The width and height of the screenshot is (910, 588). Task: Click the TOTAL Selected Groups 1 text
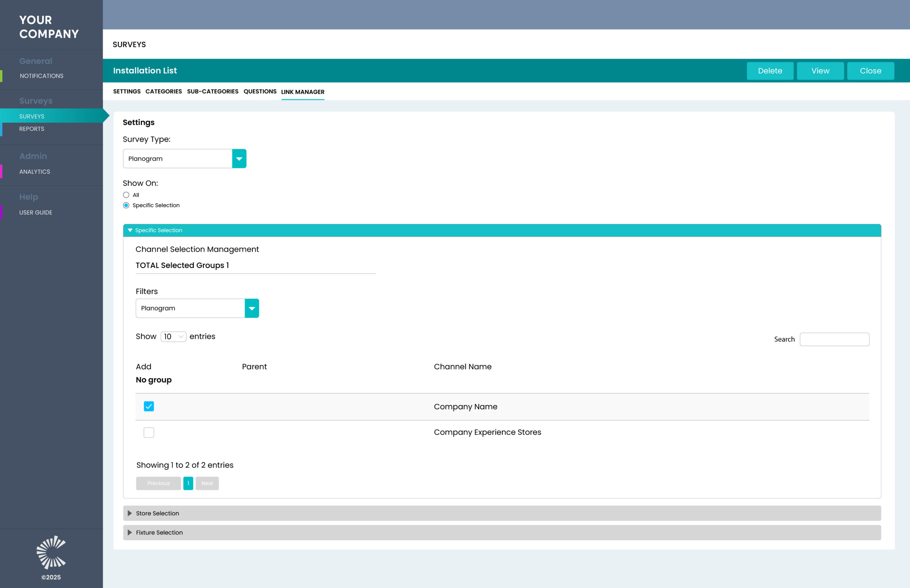tap(182, 265)
